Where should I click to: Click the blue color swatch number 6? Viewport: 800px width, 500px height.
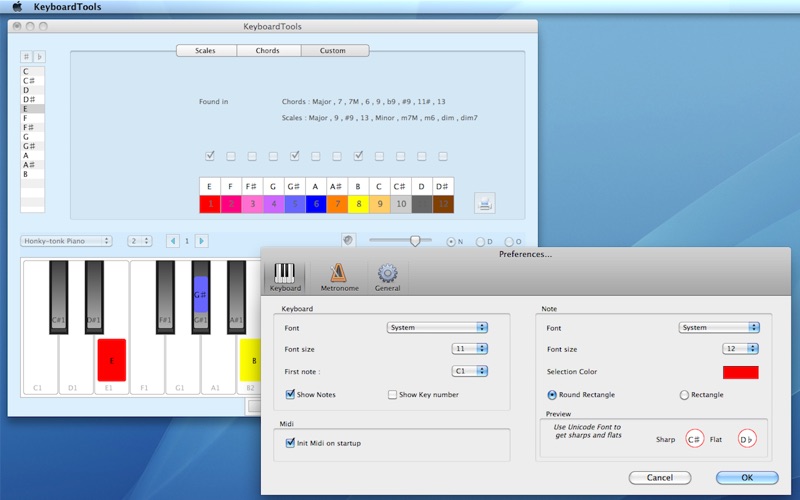tap(316, 204)
